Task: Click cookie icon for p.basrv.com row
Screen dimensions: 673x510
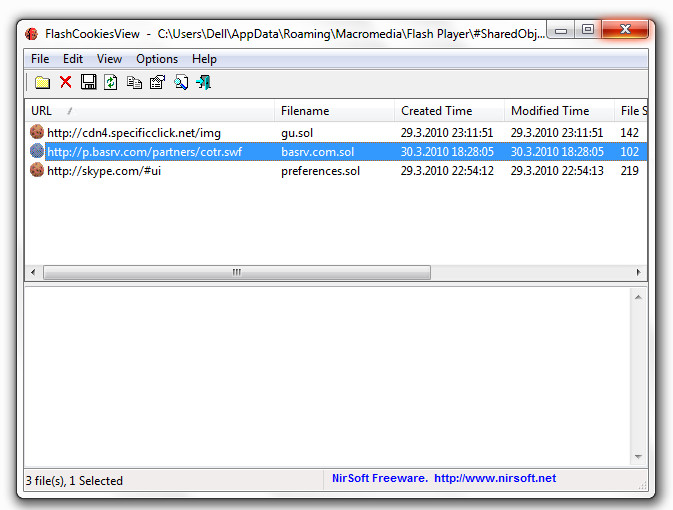Action: 37,151
